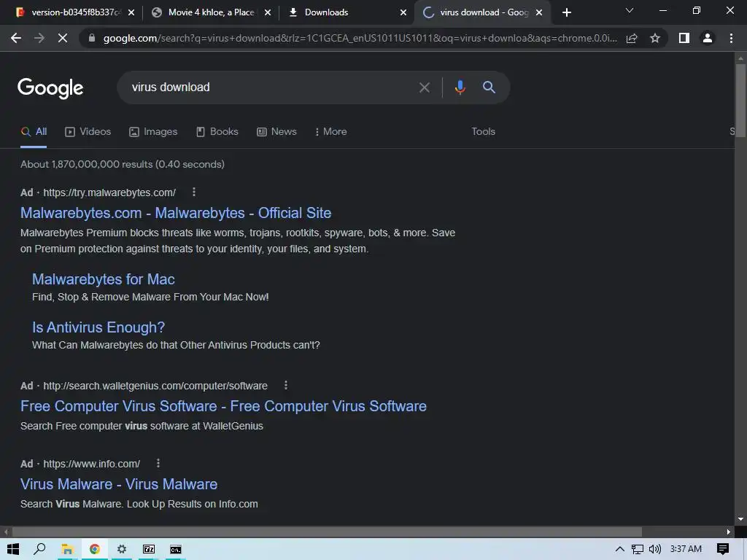Go back to the previous page
This screenshot has height=560, width=747.
pyautogui.click(x=16, y=38)
